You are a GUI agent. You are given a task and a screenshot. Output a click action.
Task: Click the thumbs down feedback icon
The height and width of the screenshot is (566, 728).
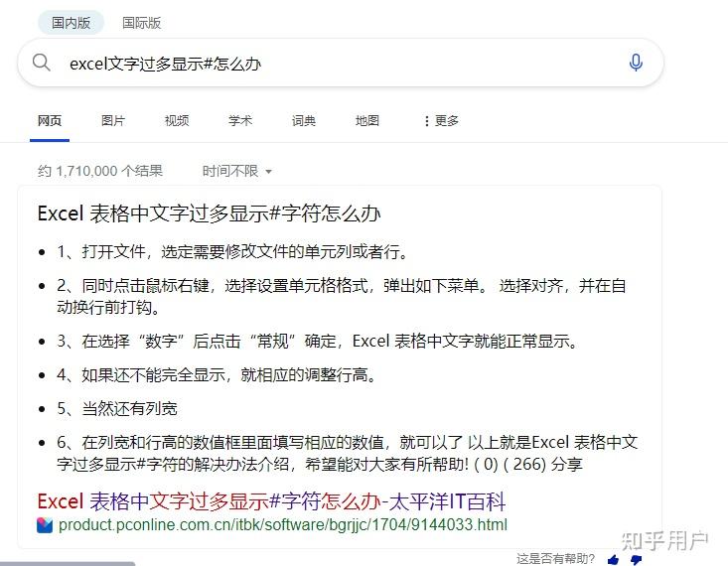click(x=636, y=560)
